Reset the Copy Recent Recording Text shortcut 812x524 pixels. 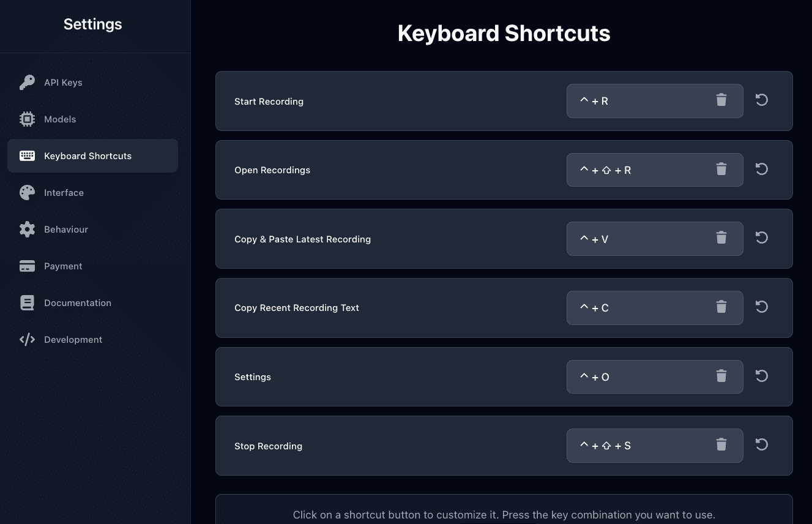[762, 307]
